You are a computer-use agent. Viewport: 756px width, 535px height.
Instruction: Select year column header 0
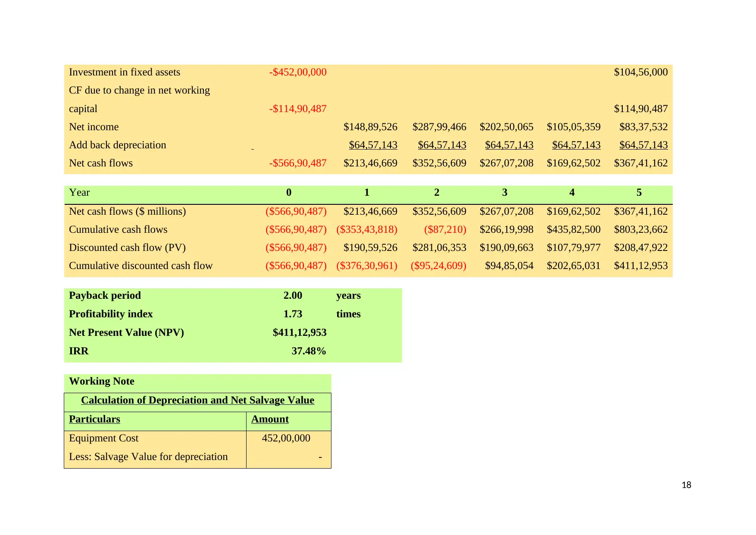click(289, 192)
